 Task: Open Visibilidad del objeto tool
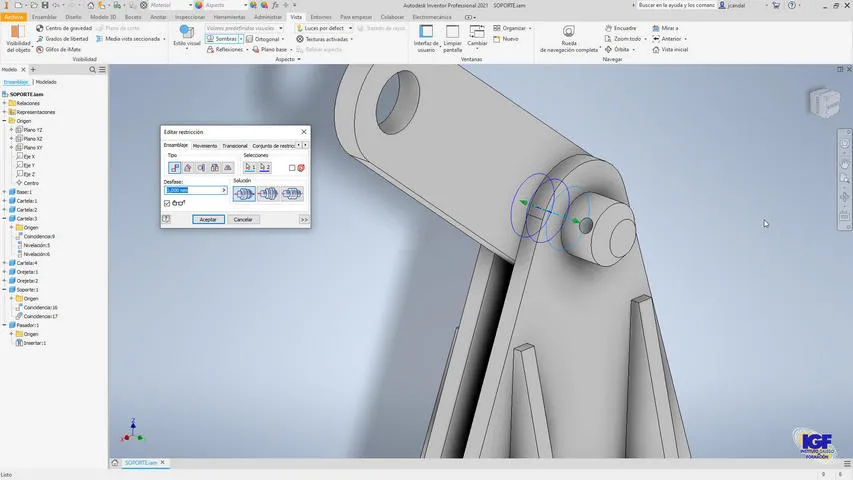18,38
